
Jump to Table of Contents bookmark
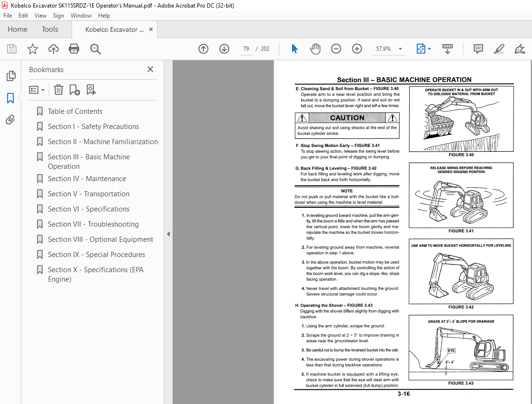(x=75, y=111)
